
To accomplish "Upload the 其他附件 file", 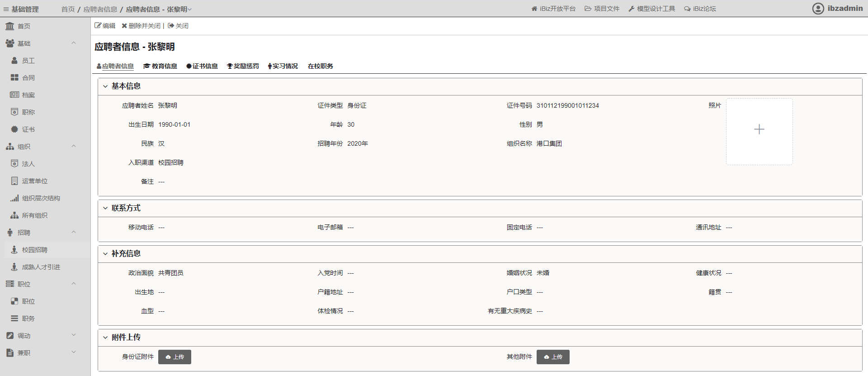I will [x=553, y=357].
